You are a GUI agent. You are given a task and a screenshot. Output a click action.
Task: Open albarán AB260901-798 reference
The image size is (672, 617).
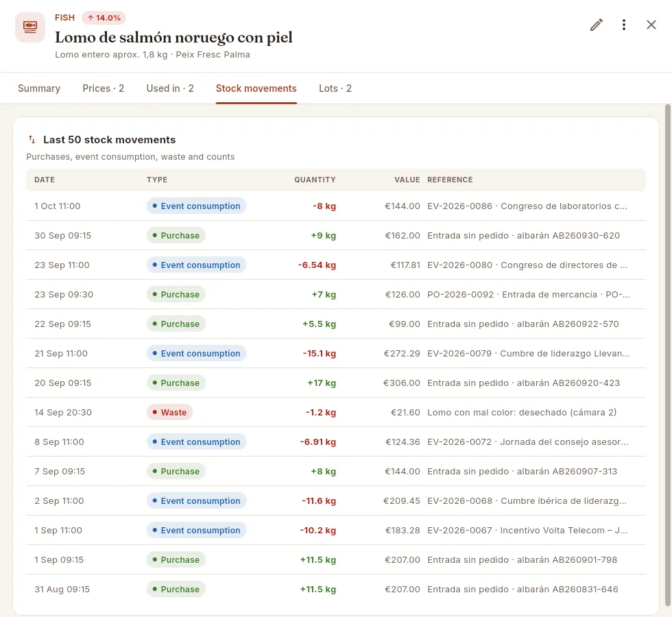click(x=522, y=559)
